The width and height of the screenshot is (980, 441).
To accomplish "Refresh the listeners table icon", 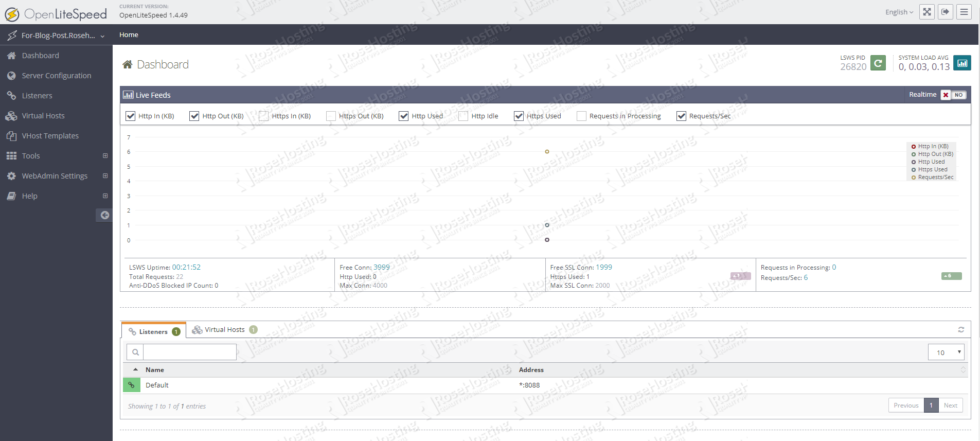I will pyautogui.click(x=961, y=330).
